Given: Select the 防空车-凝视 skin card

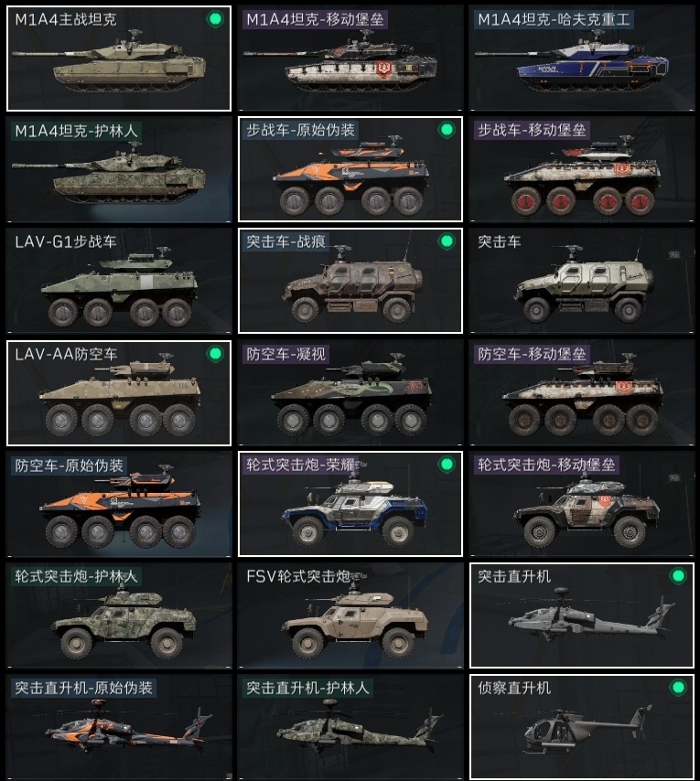Looking at the screenshot, I should [350, 392].
